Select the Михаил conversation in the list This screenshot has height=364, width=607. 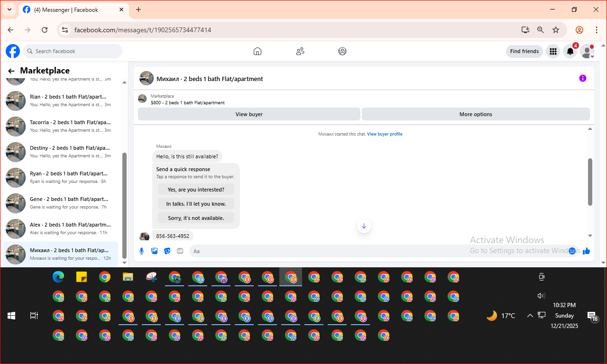[x=61, y=254]
